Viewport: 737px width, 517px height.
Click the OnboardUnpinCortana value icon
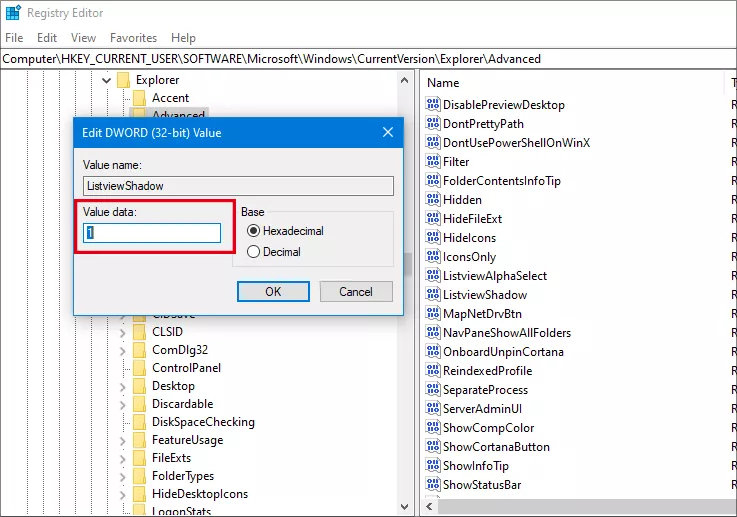pos(432,351)
